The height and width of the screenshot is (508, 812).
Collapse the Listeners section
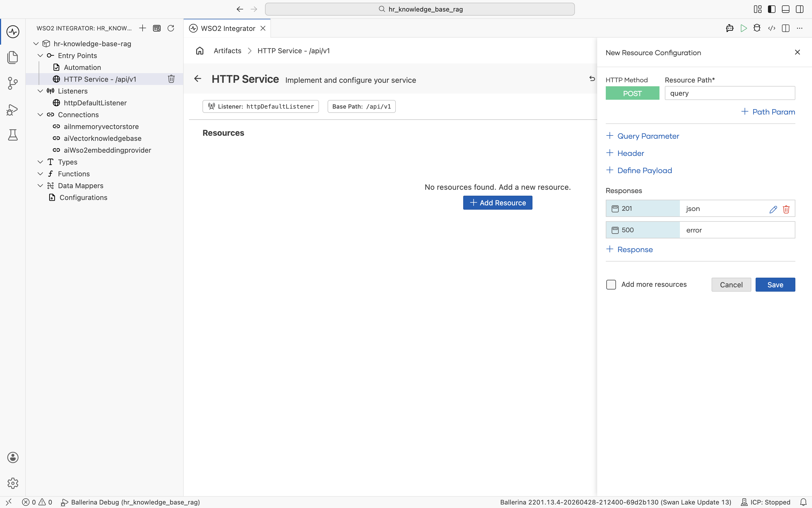click(x=40, y=91)
